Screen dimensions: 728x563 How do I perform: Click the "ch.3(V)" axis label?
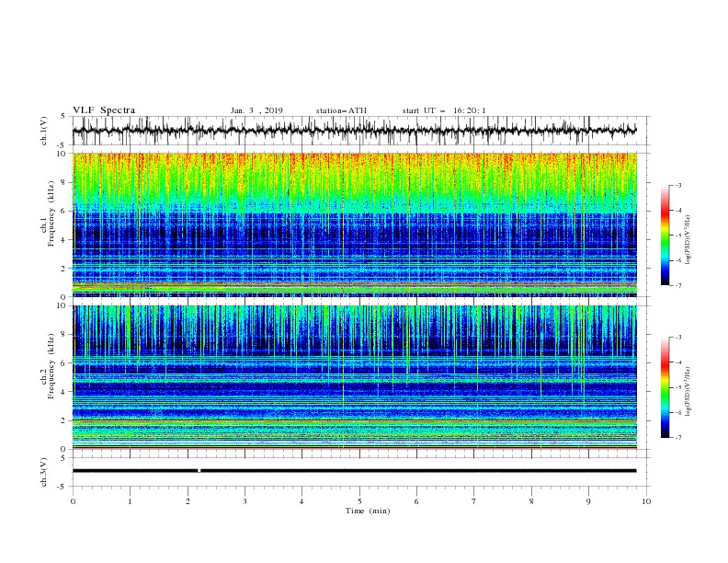click(43, 472)
